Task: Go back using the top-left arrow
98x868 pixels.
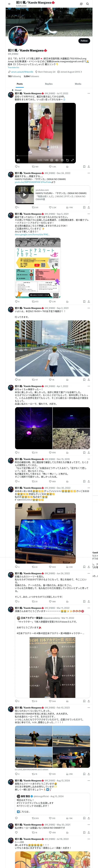Action: 9,4
